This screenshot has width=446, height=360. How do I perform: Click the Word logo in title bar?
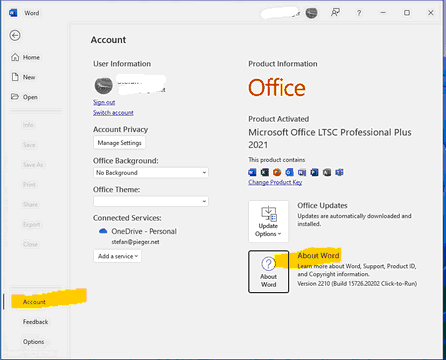[x=13, y=13]
